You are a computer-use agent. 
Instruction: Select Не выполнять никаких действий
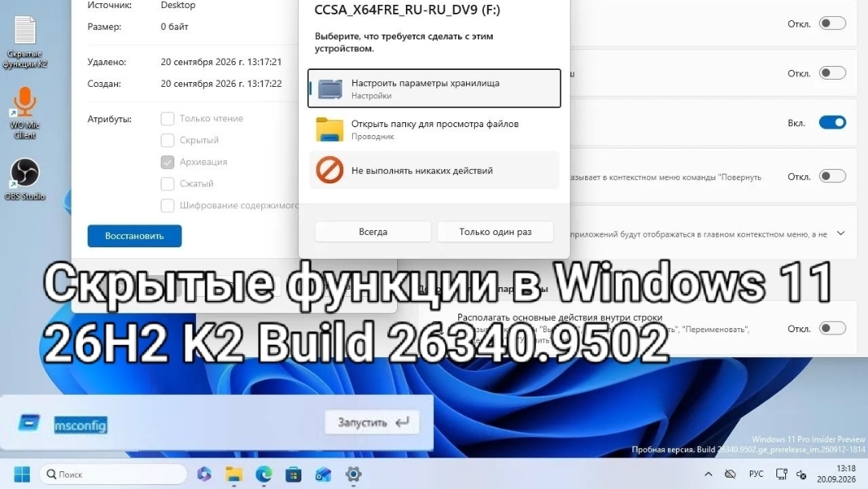point(434,170)
